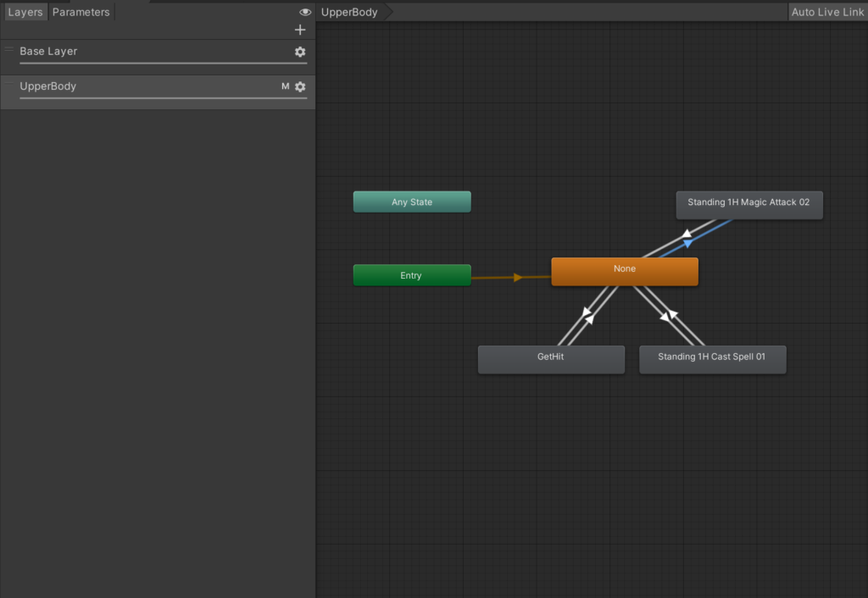868x598 pixels.
Task: Click the UpperBody breadcrumb
Action: (x=349, y=12)
